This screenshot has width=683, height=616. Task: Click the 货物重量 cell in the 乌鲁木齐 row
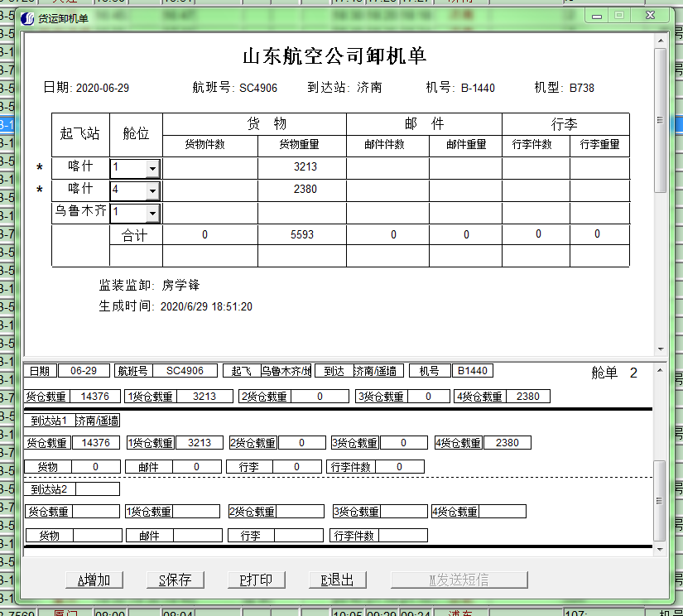302,213
